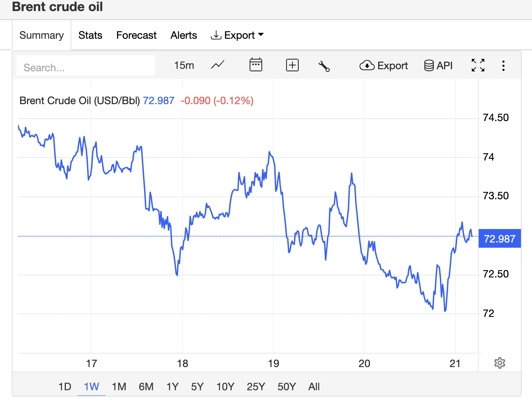
Task: Click the 73.50 price axis label
Action: pyautogui.click(x=496, y=196)
